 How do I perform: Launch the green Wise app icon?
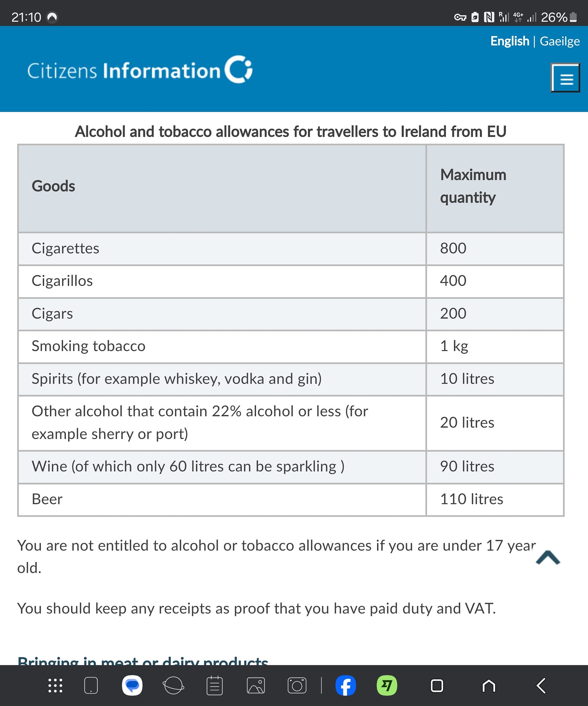(x=387, y=686)
